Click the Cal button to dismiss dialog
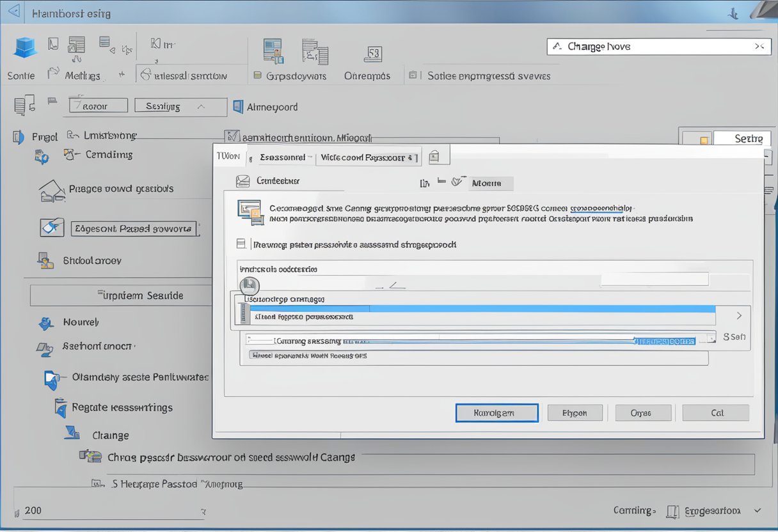Viewport: 778px width, 532px height. click(715, 412)
